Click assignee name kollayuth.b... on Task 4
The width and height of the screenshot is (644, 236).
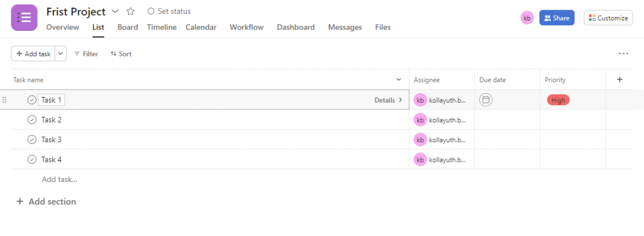(448, 159)
